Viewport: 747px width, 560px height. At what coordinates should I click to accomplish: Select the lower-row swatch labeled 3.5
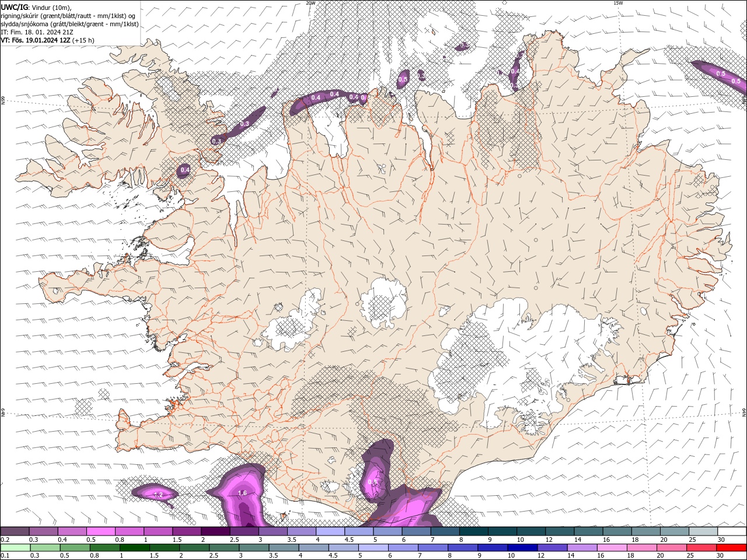pyautogui.click(x=284, y=548)
